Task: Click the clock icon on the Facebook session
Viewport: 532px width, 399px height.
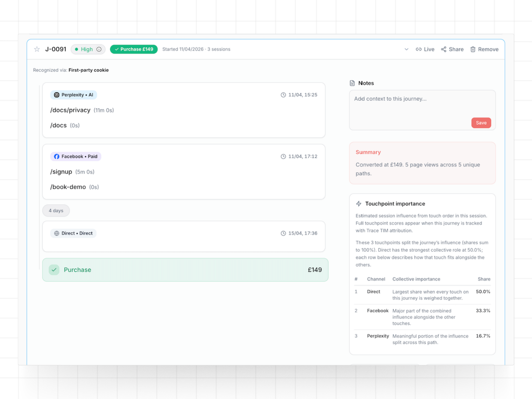Action: tap(283, 156)
